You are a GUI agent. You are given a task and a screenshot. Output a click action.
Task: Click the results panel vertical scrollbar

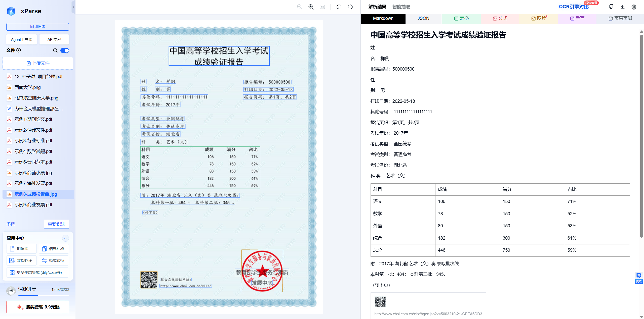point(641,136)
